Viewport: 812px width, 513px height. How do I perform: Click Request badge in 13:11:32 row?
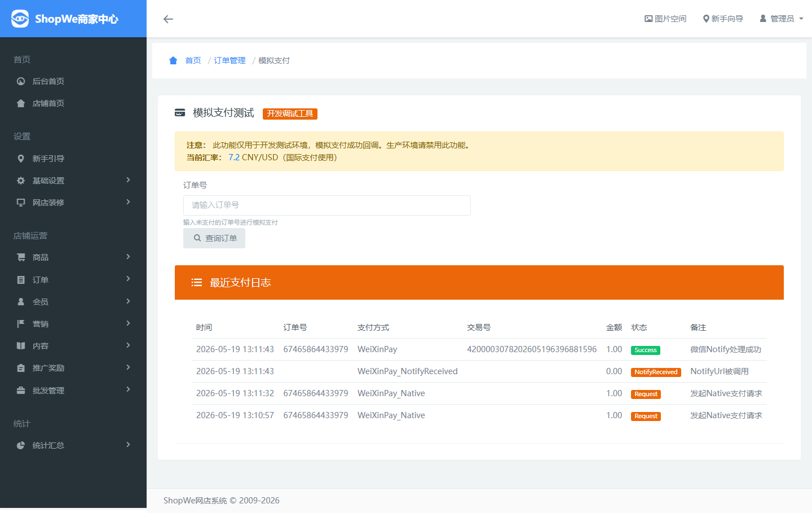click(x=646, y=394)
